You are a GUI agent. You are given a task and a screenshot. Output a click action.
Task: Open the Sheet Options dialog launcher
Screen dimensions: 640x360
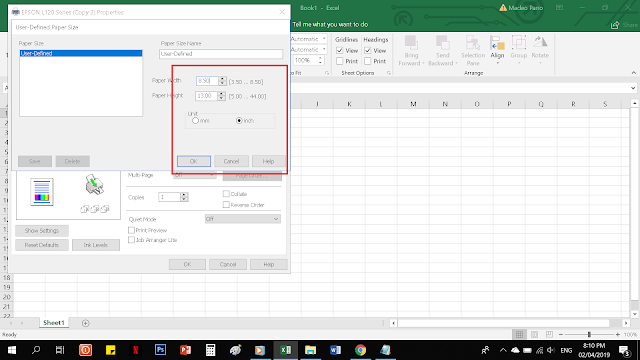[x=389, y=73]
